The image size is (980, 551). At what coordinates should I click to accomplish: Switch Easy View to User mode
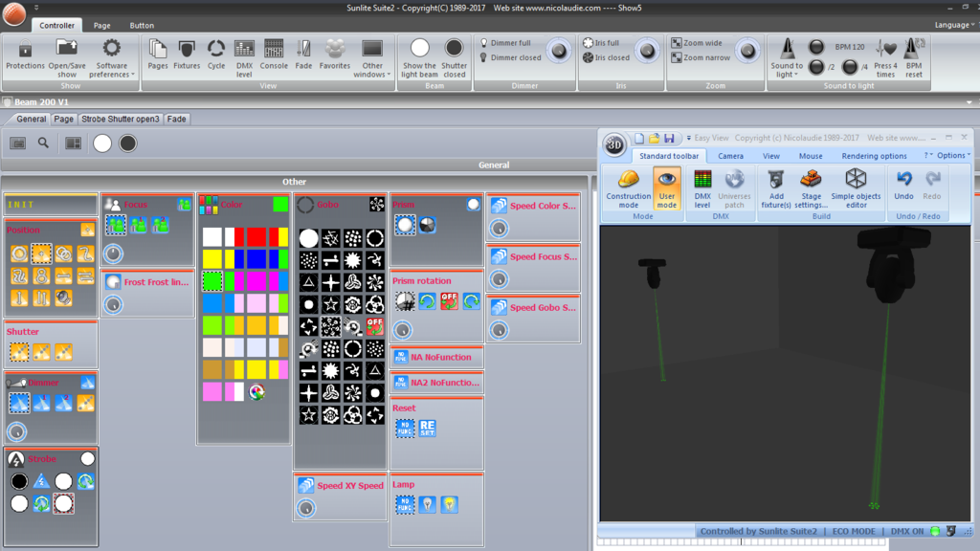click(x=667, y=188)
